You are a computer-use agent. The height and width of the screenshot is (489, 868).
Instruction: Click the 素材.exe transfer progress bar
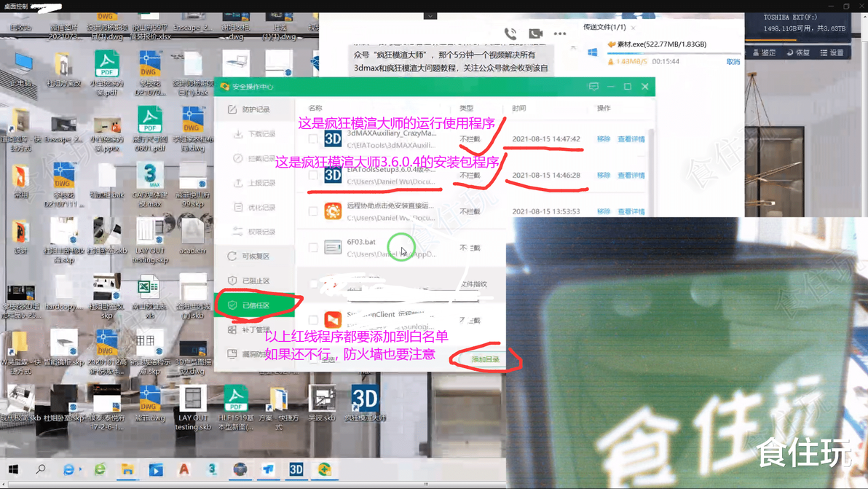pyautogui.click(x=674, y=53)
